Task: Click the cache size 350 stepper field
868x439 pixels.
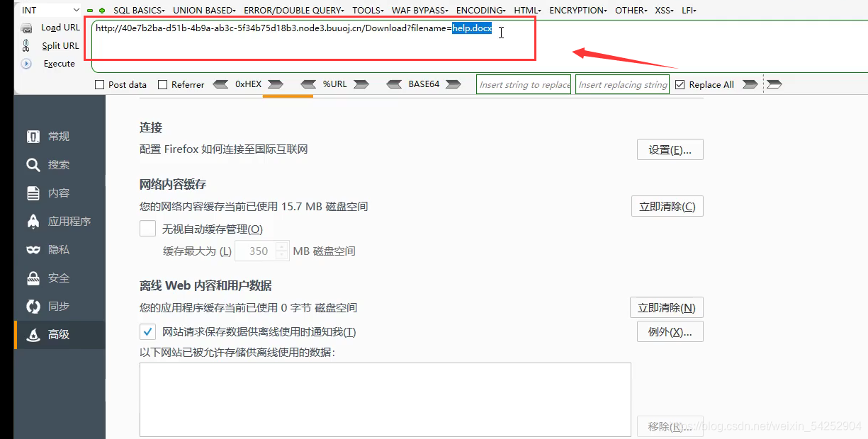Action: tap(262, 251)
